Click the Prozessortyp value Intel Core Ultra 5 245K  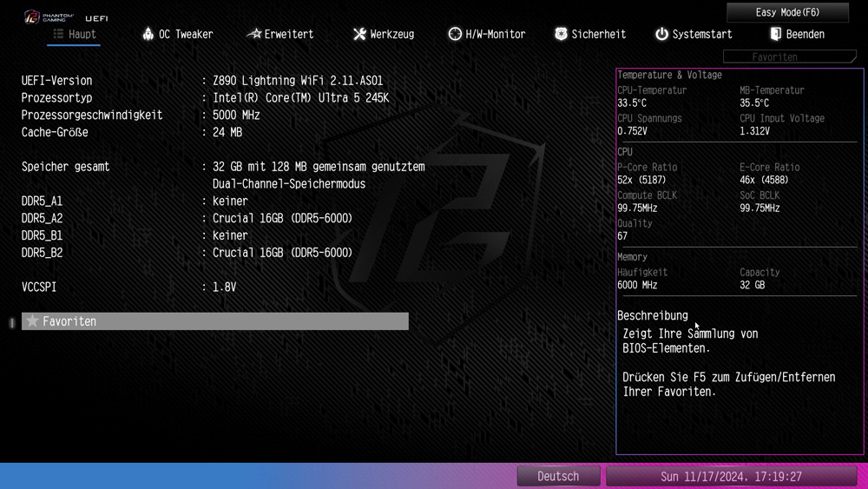tap(300, 97)
